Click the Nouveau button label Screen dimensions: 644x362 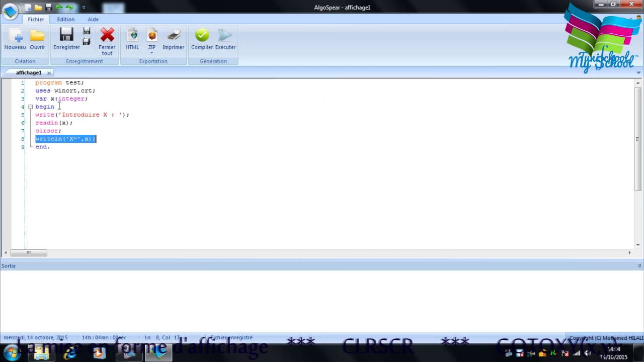click(x=15, y=47)
